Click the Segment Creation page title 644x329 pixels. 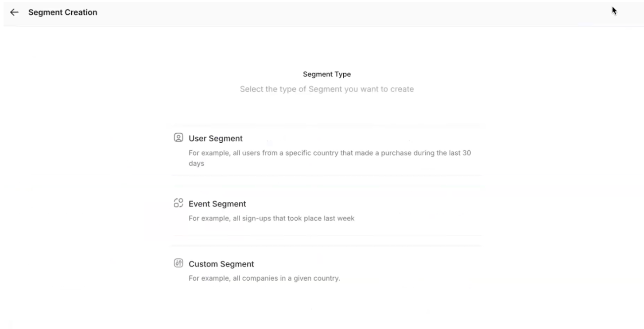62,12
